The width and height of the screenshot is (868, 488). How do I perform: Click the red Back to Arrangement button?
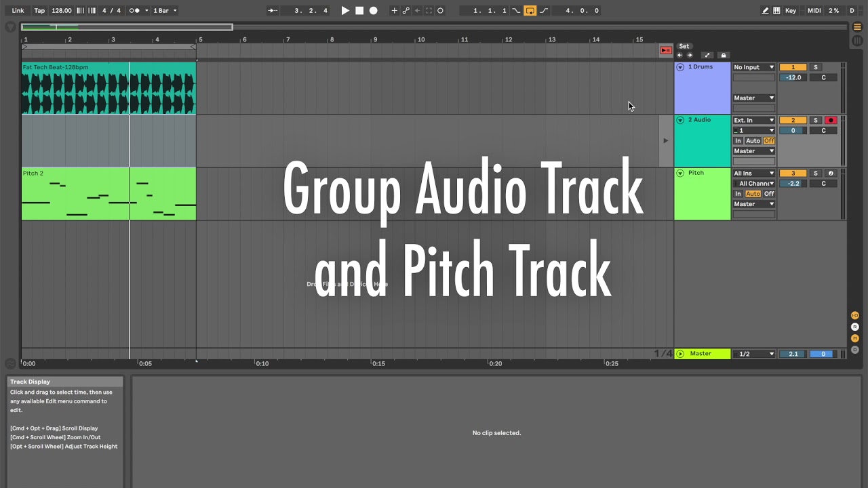[x=666, y=50]
